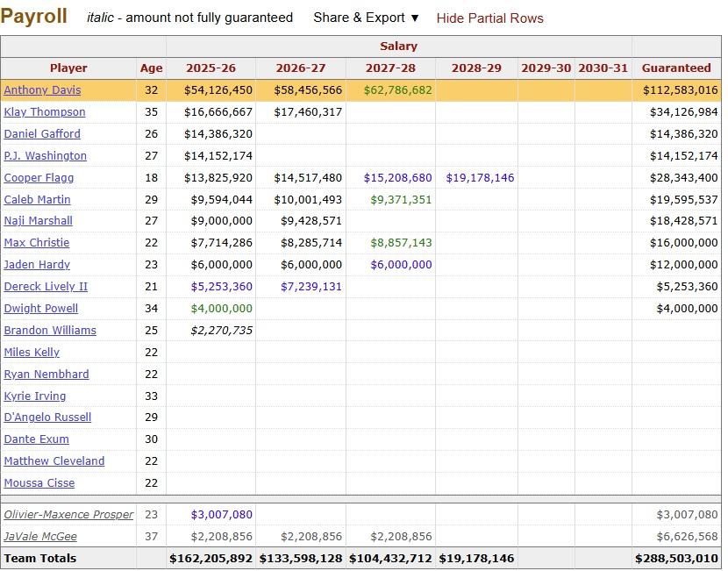The height and width of the screenshot is (571, 728).
Task: Open Moussa Cisse's player page
Action: (x=39, y=483)
